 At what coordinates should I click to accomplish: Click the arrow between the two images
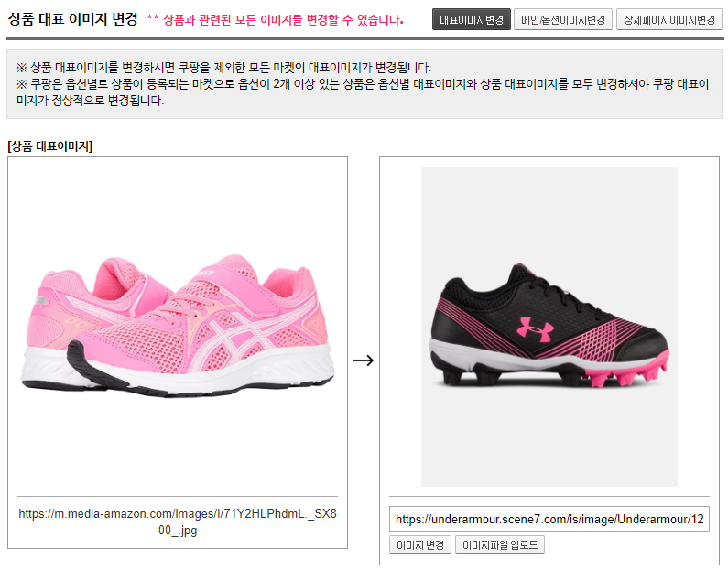(363, 360)
